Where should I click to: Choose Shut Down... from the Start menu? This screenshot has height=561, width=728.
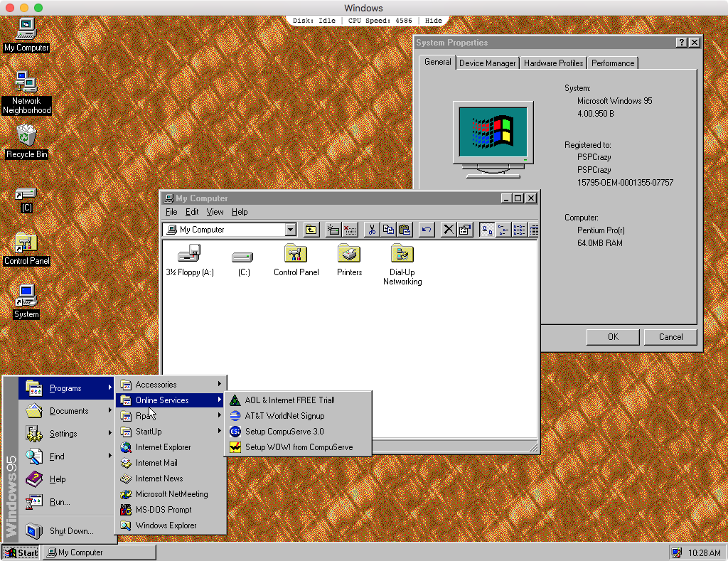pyautogui.click(x=67, y=531)
